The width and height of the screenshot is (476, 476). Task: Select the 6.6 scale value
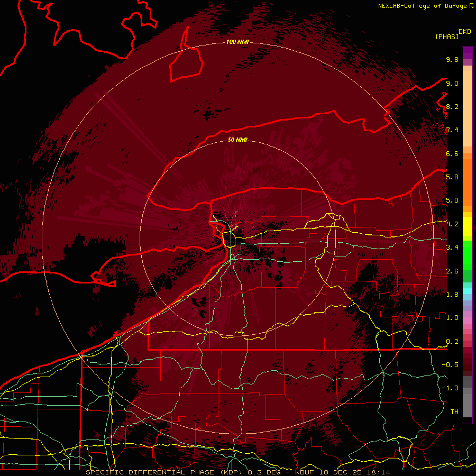452,153
